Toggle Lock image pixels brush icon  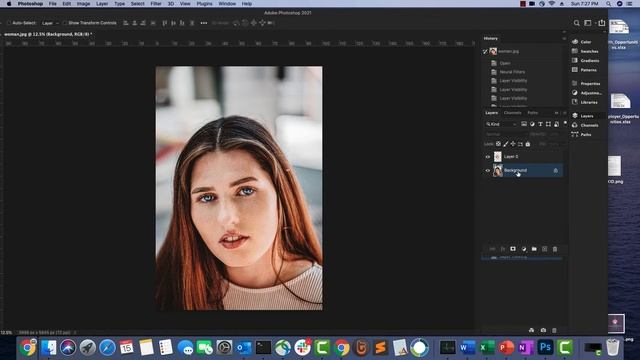pyautogui.click(x=506, y=144)
